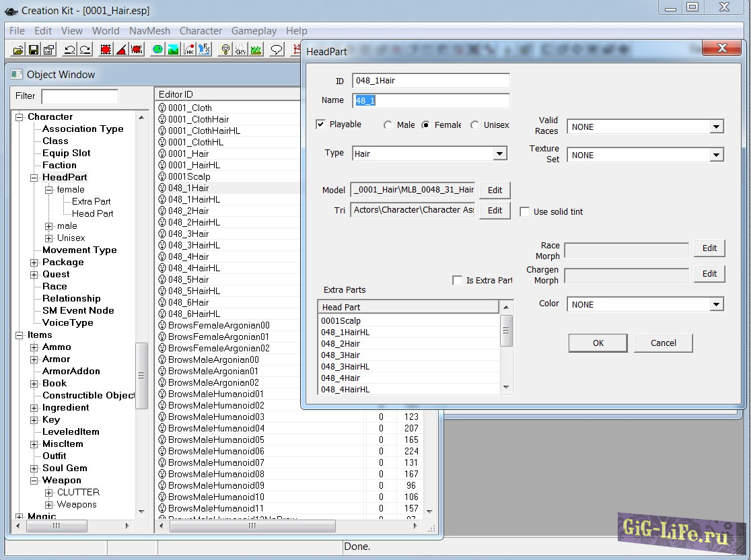751x560 pixels.
Task: Expand the Unisex node under HeadPart
Action: 49,238
